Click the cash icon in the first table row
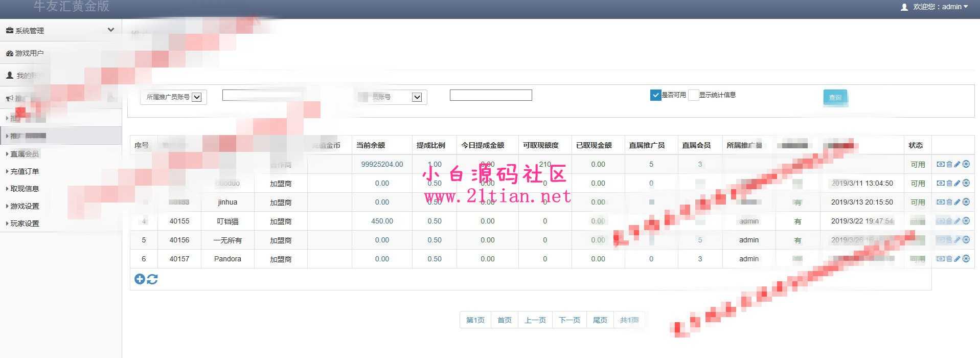The width and height of the screenshot is (980, 358). point(940,164)
